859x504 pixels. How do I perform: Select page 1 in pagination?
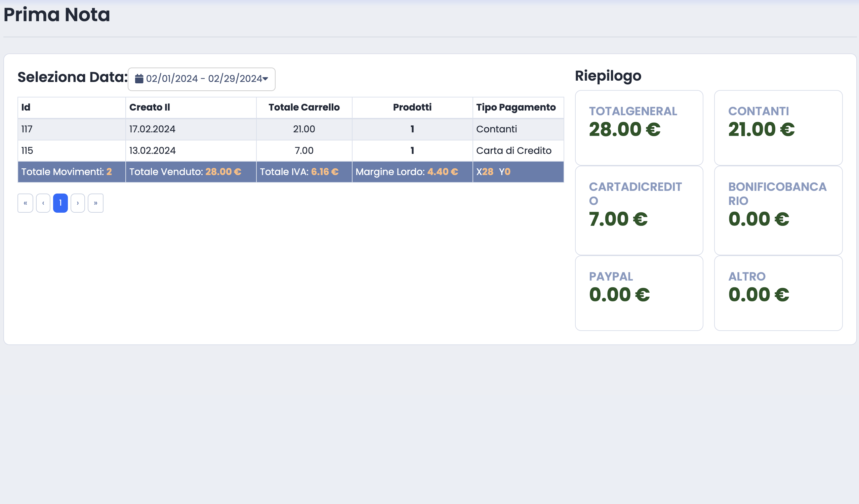60,203
